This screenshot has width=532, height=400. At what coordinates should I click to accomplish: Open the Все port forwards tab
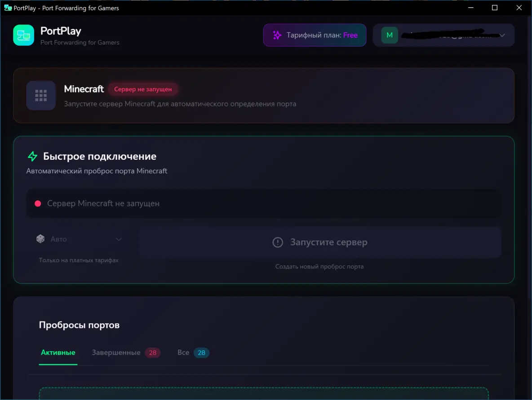coord(183,352)
